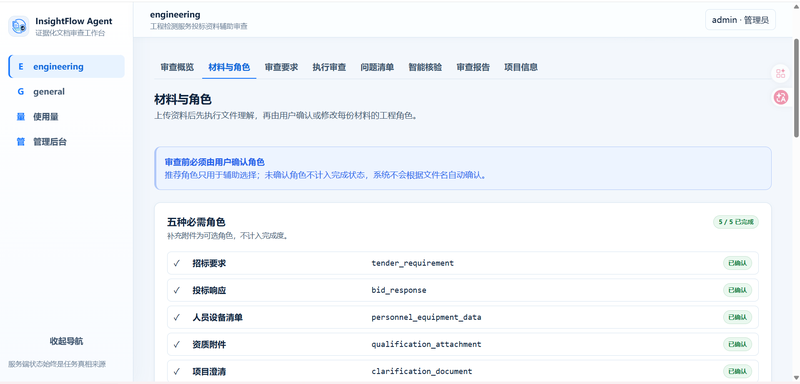Click the 管 icon beside 管理后台
This screenshot has width=800, height=384.
coord(20,142)
